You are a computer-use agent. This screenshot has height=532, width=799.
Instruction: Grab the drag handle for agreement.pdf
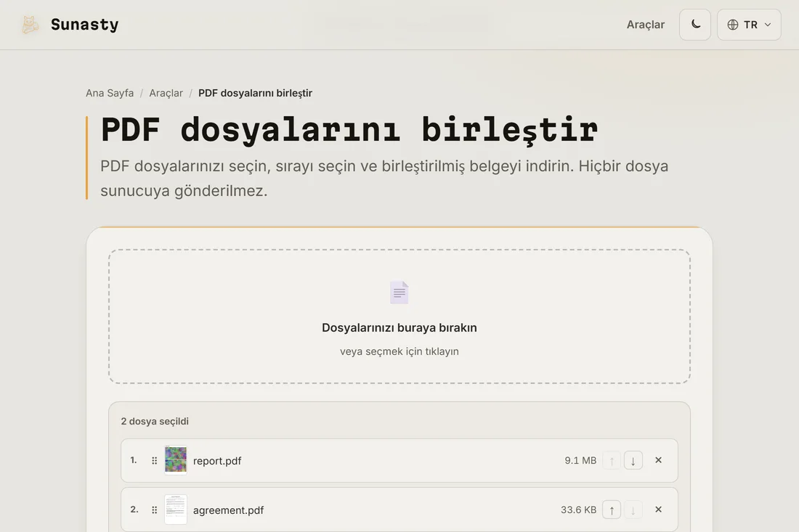pyautogui.click(x=155, y=510)
